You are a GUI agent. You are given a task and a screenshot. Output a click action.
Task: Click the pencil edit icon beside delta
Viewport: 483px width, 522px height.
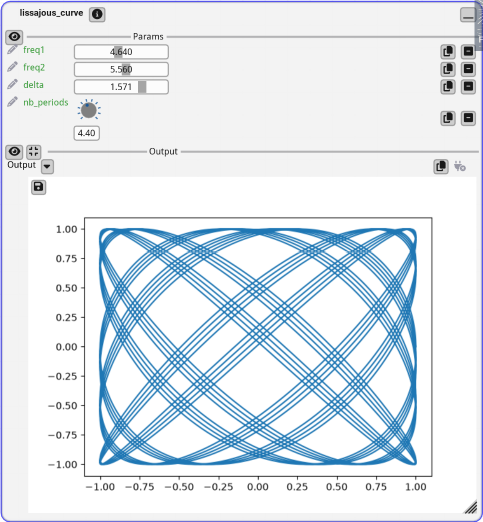click(x=12, y=84)
